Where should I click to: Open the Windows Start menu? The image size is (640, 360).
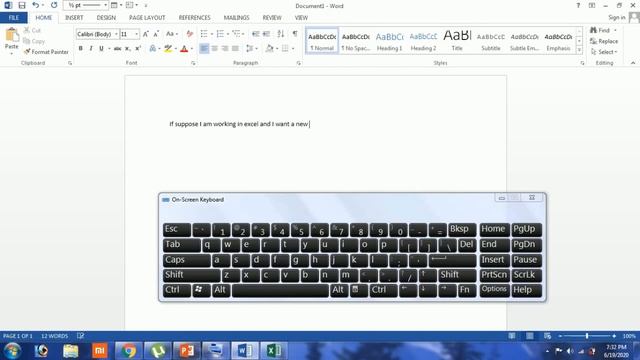pyautogui.click(x=12, y=351)
